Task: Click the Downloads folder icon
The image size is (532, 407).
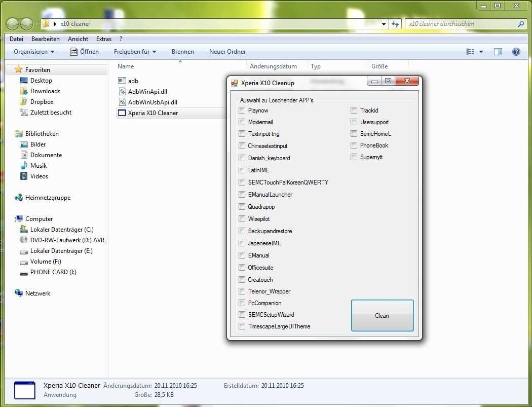Action: click(24, 91)
